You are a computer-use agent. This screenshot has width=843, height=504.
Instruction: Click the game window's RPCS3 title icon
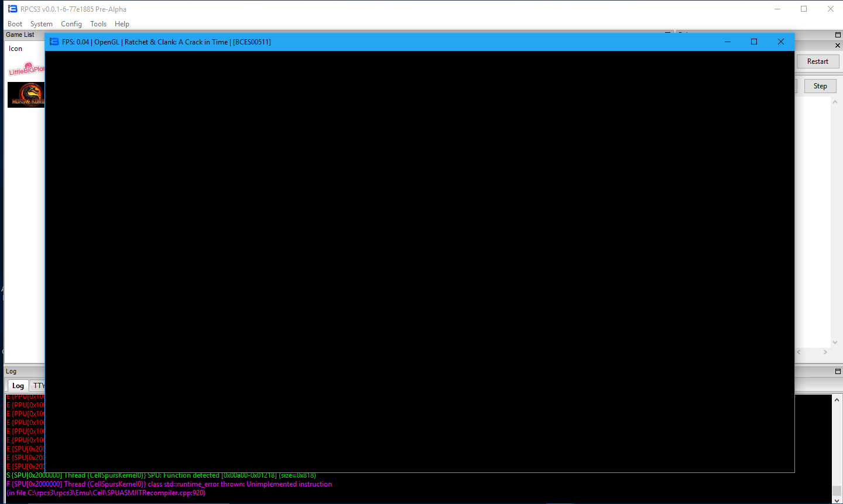(54, 42)
